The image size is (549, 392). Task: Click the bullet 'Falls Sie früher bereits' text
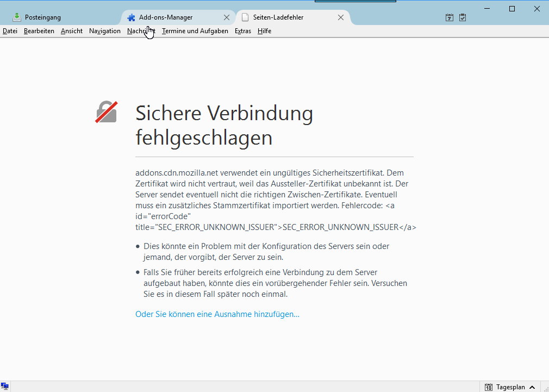pos(275,283)
